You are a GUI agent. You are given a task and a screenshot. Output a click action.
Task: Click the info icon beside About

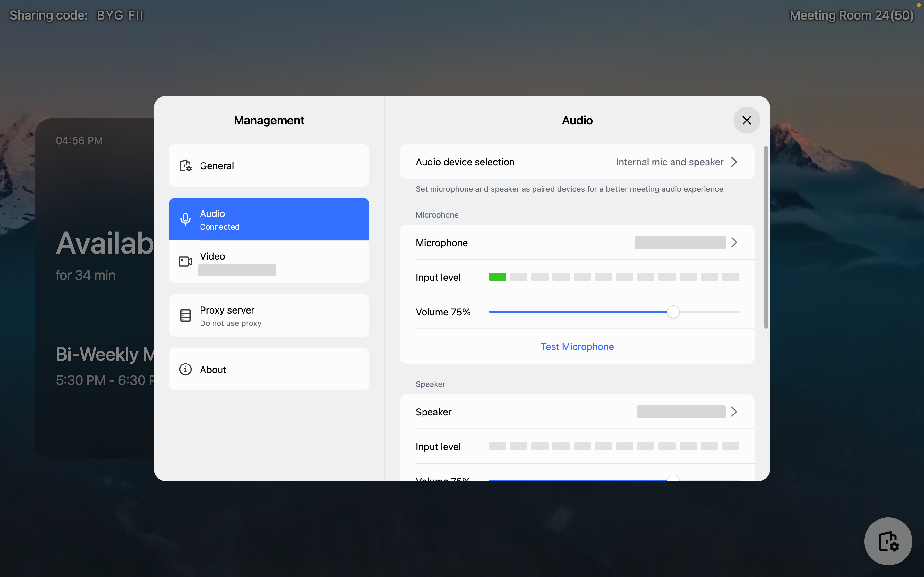point(185,369)
